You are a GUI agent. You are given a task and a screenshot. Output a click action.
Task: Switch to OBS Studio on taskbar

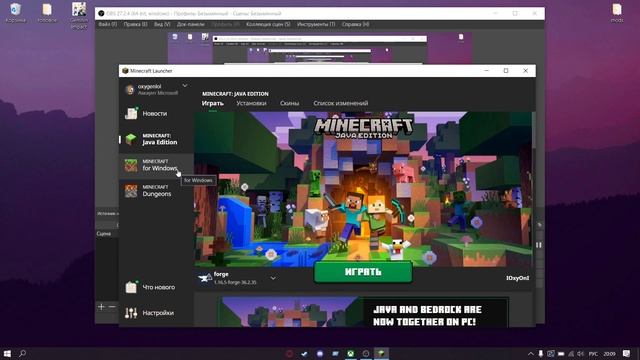pos(366,353)
